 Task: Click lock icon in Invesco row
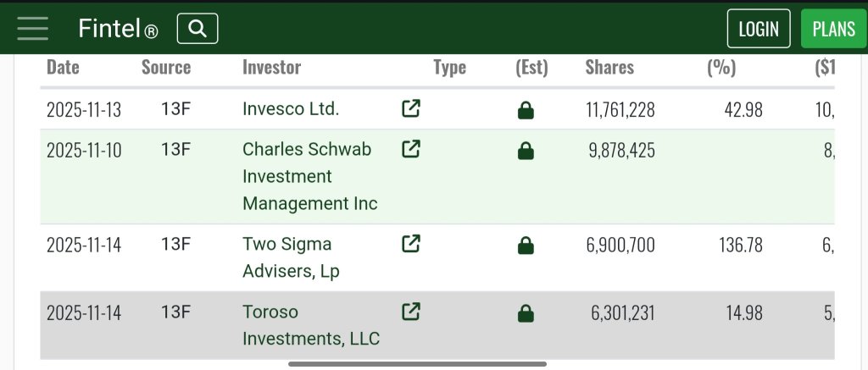pos(526,110)
